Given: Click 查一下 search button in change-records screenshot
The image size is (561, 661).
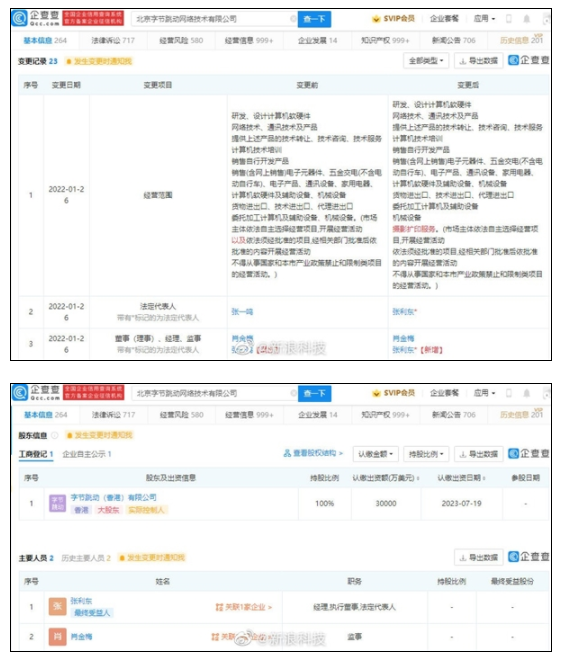Looking at the screenshot, I should point(314,19).
